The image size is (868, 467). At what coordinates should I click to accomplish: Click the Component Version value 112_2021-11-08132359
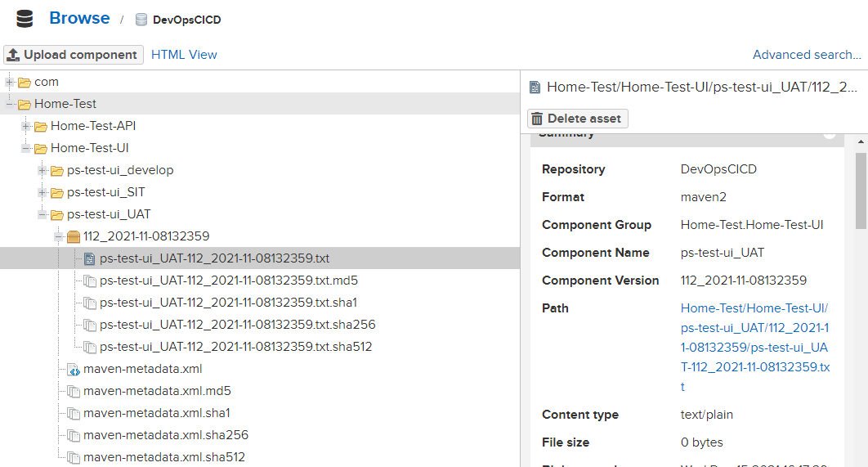(744, 281)
